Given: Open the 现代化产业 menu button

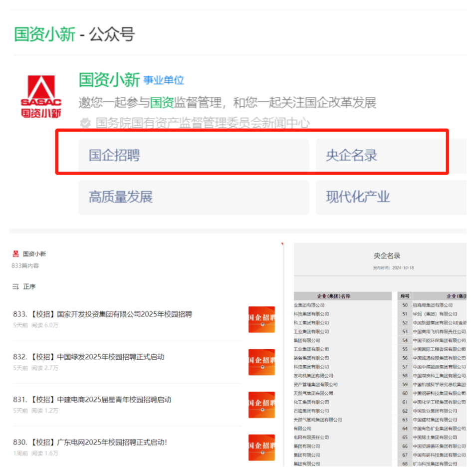Looking at the screenshot, I should pos(391,197).
